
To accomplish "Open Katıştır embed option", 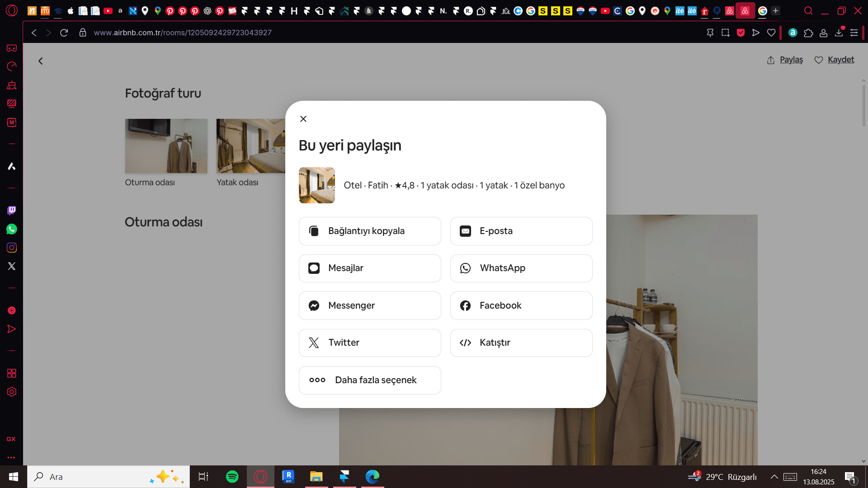I will 521,343.
